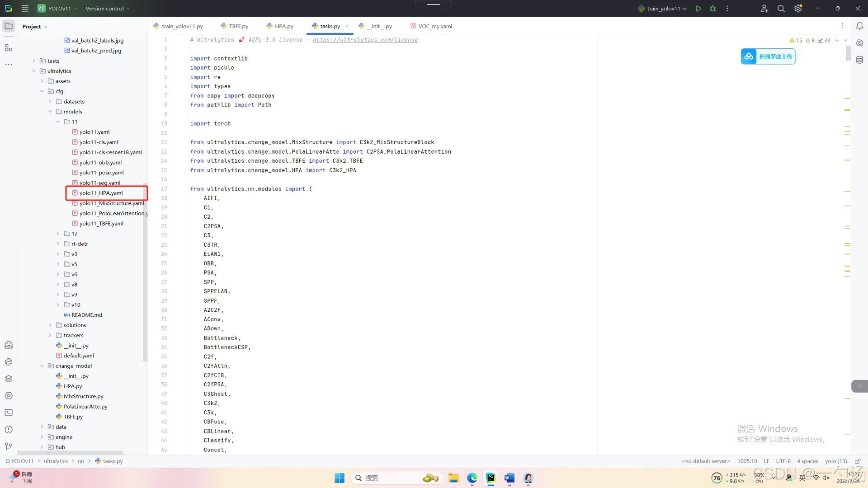
Task: Collapse the change_model folder
Action: [42, 366]
